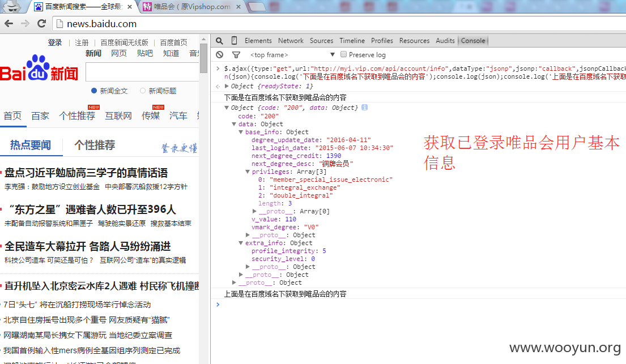Reload the page with refresh icon

pyautogui.click(x=41, y=24)
